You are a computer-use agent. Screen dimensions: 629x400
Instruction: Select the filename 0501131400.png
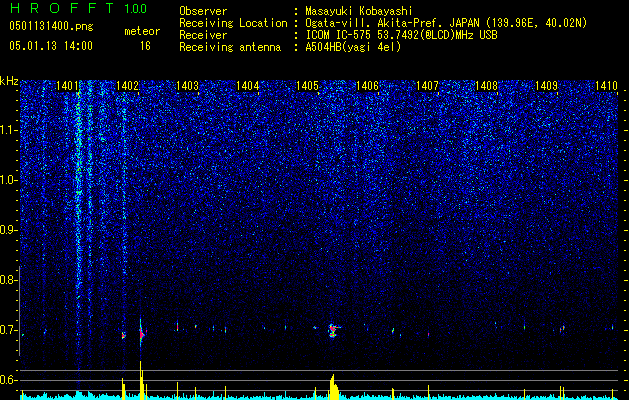click(x=51, y=27)
